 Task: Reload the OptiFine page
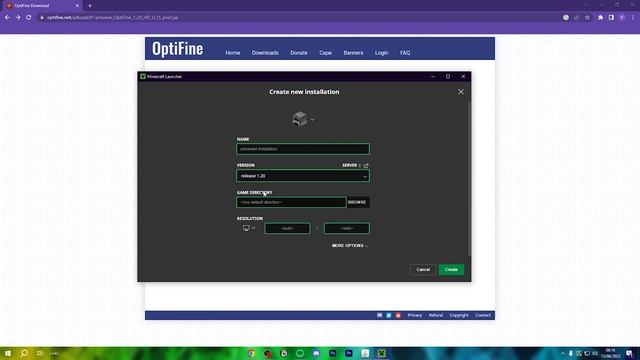29,18
